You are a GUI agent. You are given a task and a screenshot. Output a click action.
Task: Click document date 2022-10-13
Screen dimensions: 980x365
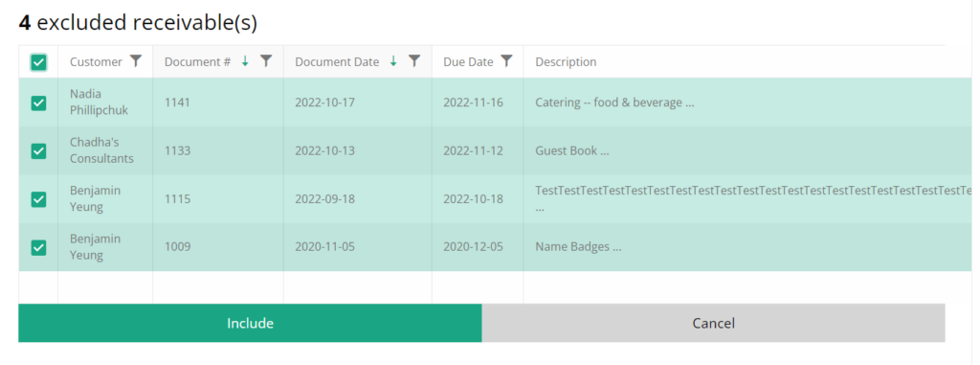pos(325,150)
